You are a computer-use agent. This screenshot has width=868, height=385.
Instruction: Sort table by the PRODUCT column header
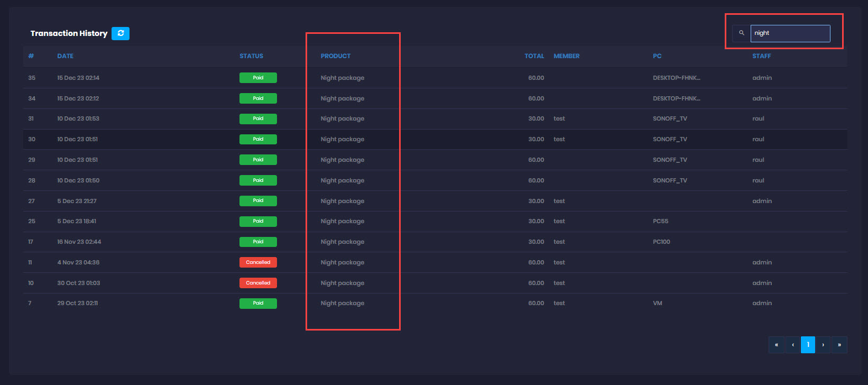(336, 56)
